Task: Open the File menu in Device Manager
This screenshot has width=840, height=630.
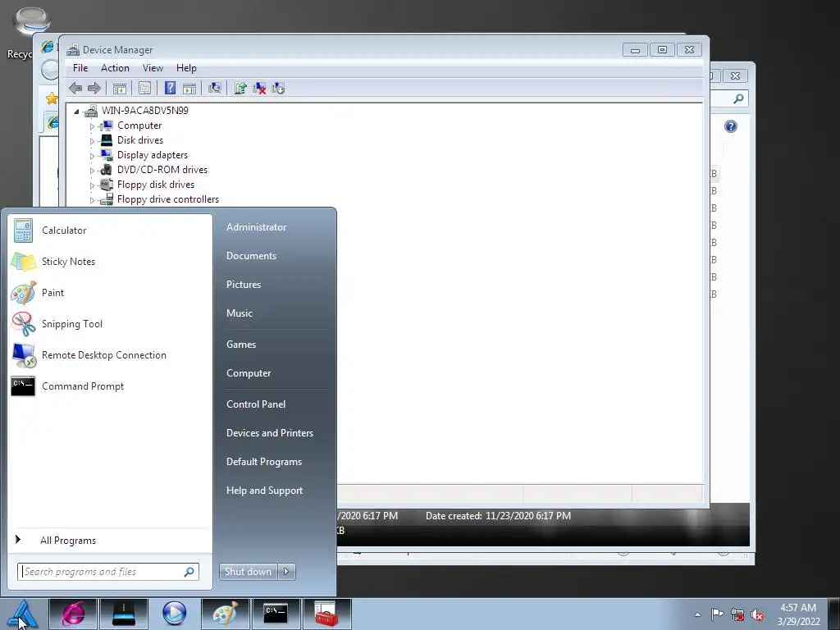Action: 80,68
